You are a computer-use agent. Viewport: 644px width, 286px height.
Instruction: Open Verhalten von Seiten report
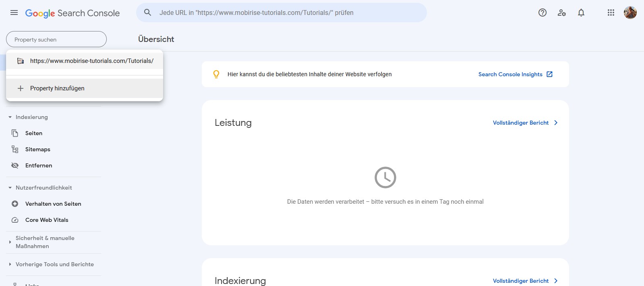click(x=53, y=204)
